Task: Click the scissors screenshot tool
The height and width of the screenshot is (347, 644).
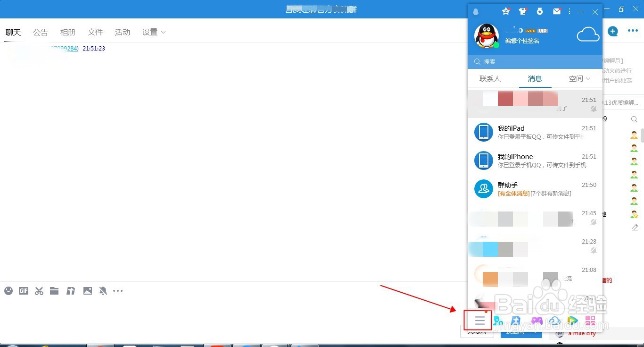Action: point(39,291)
